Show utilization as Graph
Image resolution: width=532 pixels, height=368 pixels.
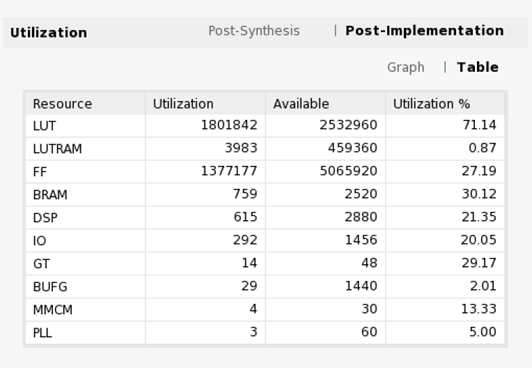point(406,67)
